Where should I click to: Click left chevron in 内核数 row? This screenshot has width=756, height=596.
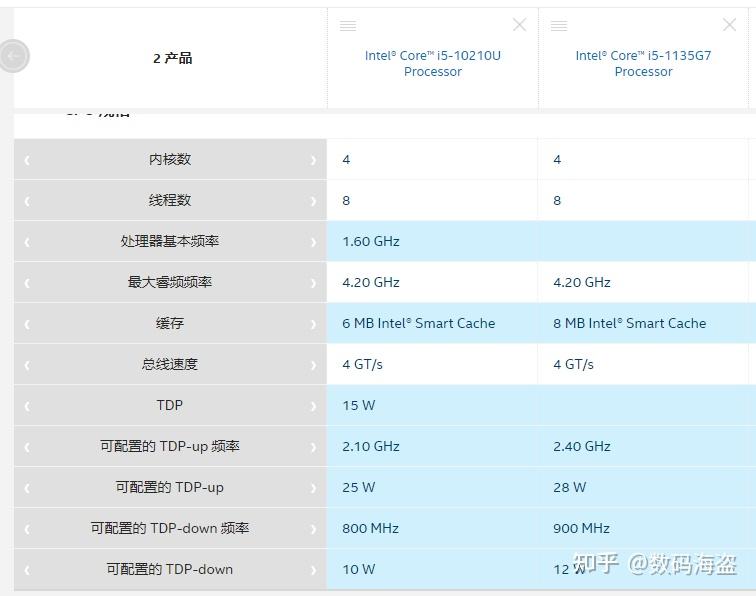point(27,160)
